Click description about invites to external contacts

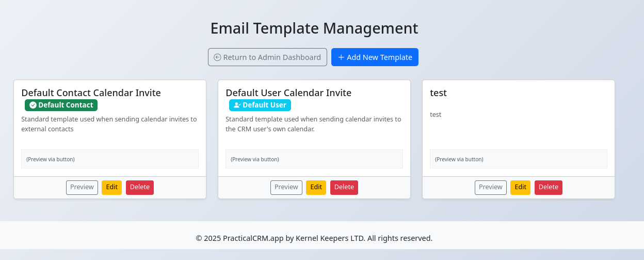109,124
